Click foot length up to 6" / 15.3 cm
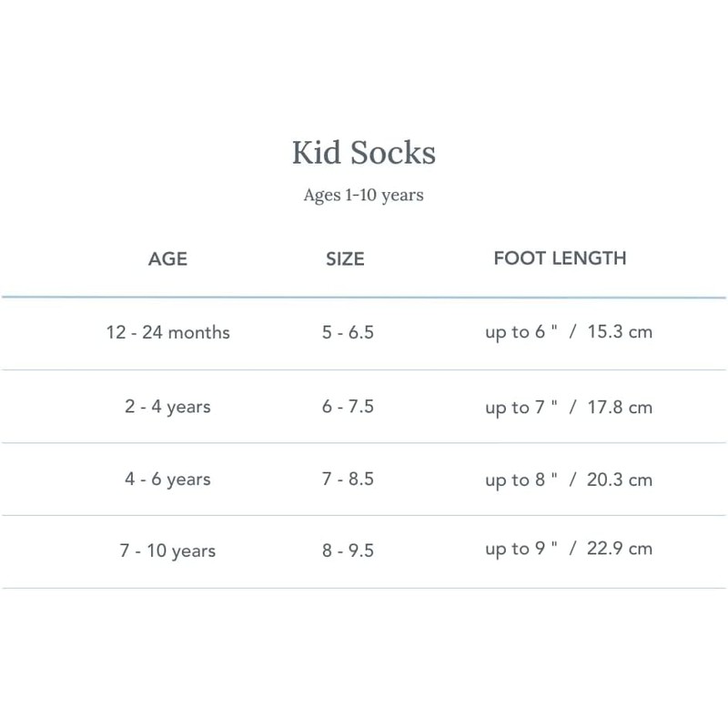This screenshot has width=728, height=728. pyautogui.click(x=568, y=332)
